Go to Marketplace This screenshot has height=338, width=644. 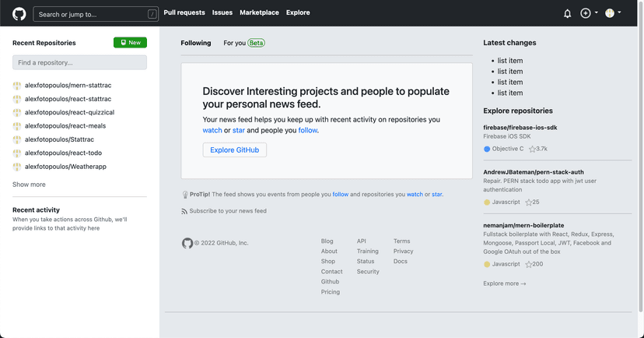click(x=259, y=12)
